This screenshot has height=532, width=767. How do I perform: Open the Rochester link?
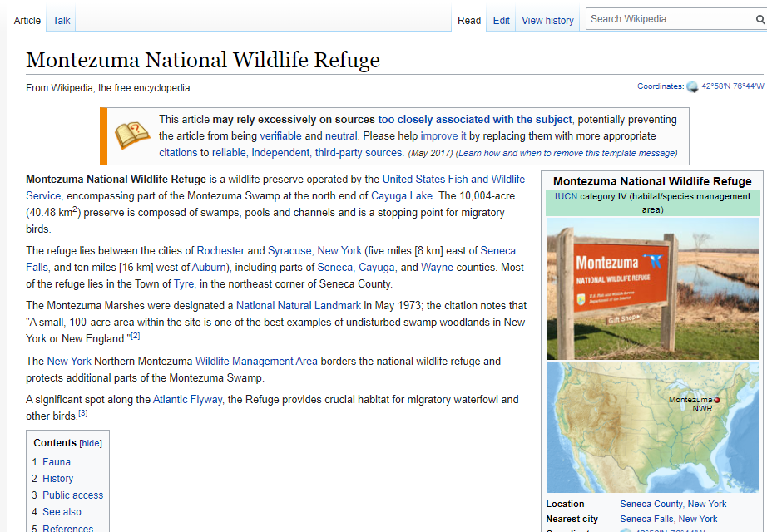(220, 250)
